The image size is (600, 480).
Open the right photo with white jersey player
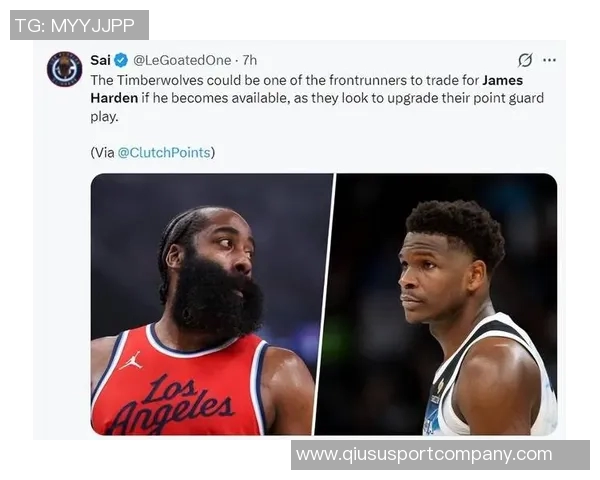click(436, 304)
